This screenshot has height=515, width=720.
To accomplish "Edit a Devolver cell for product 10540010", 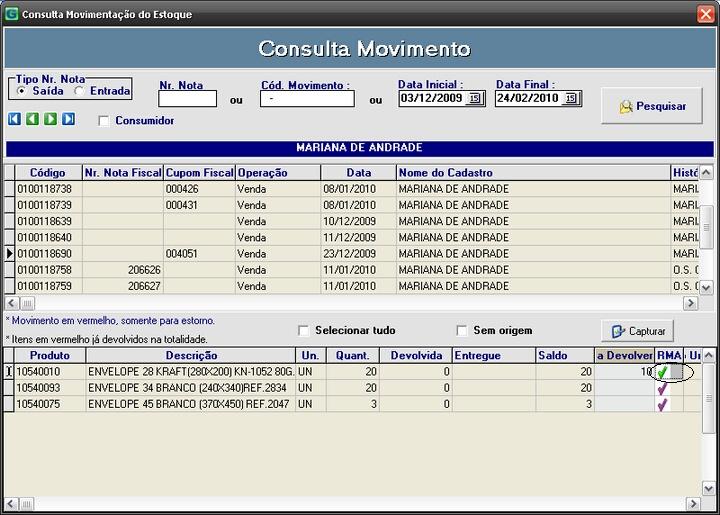I will [624, 372].
